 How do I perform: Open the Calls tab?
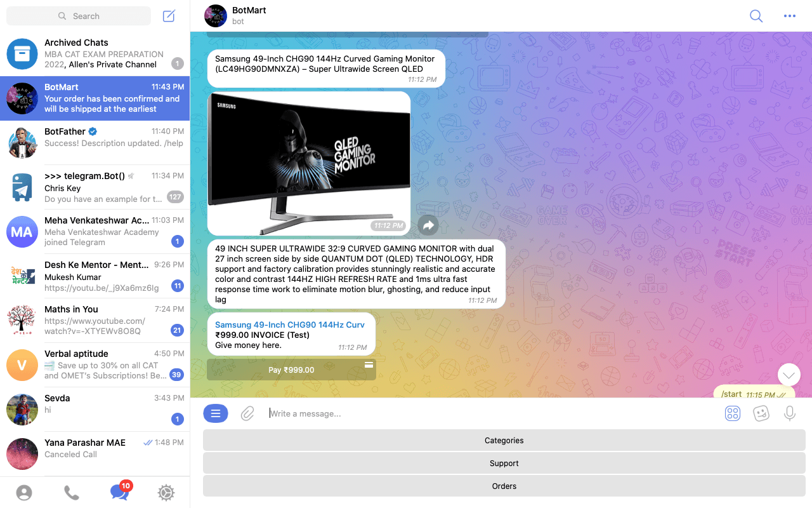[72, 493]
